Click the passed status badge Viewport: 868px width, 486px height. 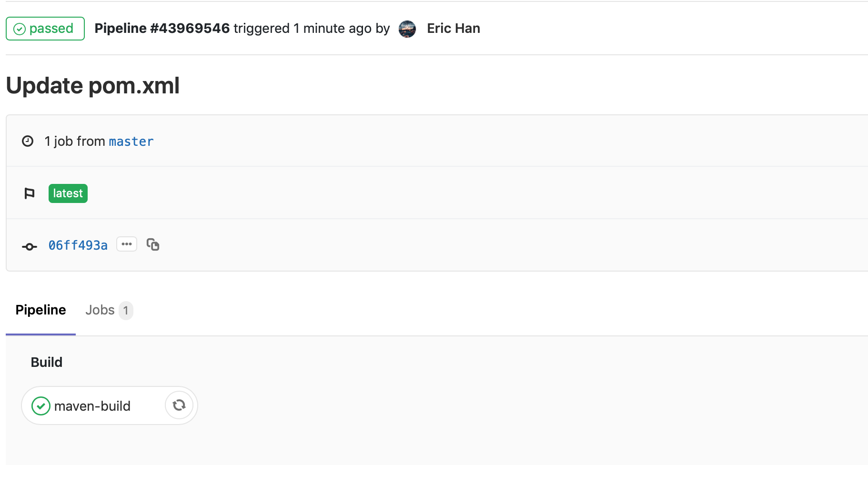[x=45, y=29]
